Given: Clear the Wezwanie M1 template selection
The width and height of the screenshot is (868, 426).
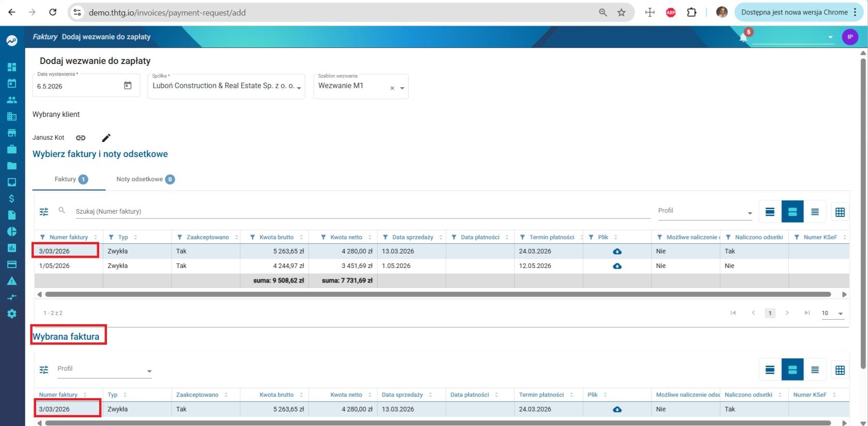Looking at the screenshot, I should [x=392, y=88].
